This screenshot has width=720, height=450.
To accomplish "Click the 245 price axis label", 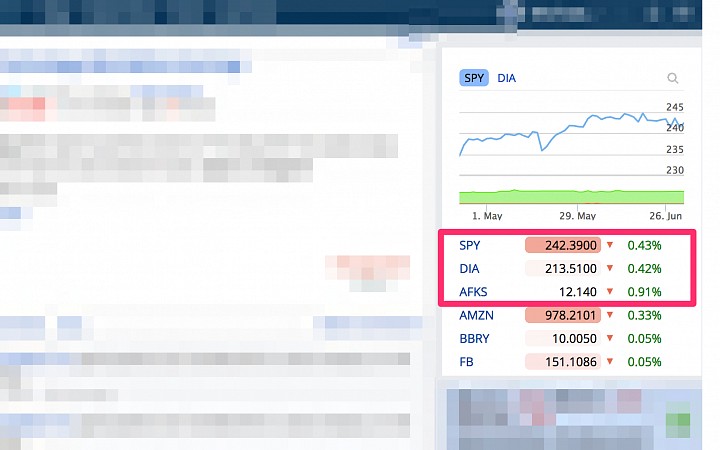I will 675,107.
